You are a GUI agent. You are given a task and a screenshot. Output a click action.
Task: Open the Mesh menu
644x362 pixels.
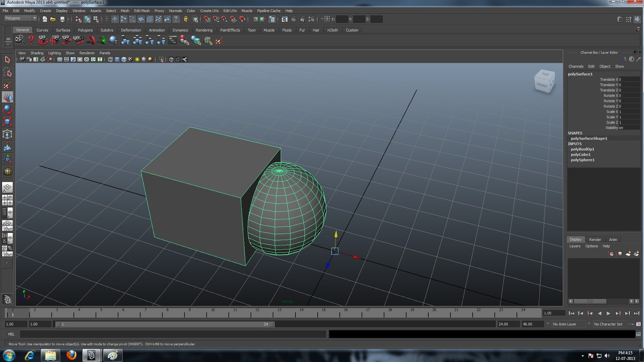(125, 11)
